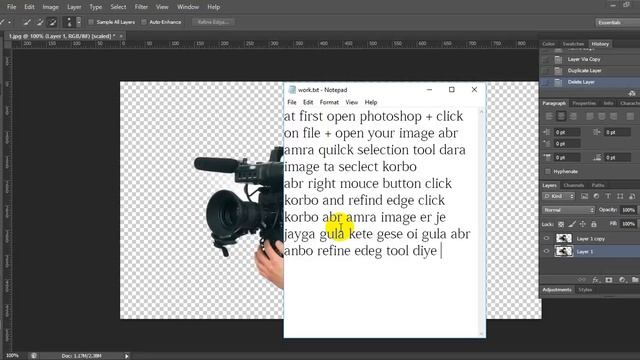Click the space after paragraph field
640x360 pixels.
coord(618,158)
